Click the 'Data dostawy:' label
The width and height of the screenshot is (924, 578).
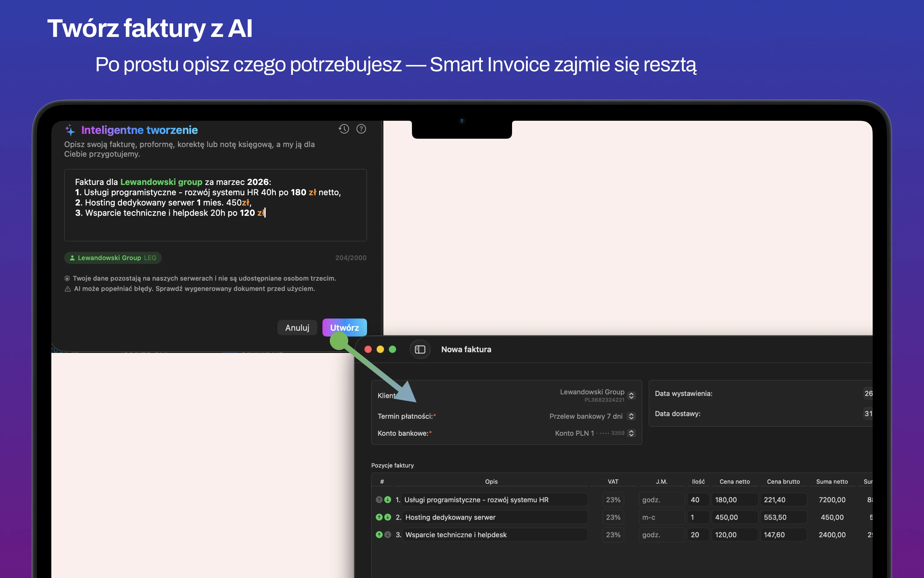click(x=678, y=414)
